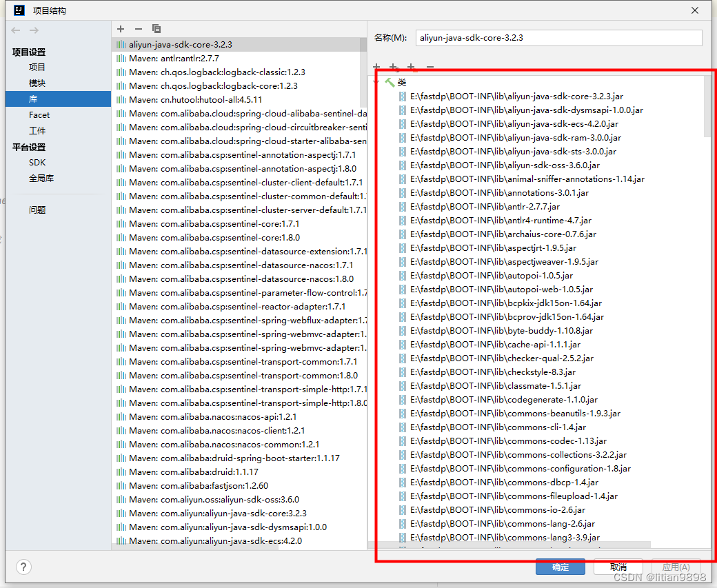Image resolution: width=717 pixels, height=588 pixels.
Task: Open 全局库 global libraries
Action: 41,179
